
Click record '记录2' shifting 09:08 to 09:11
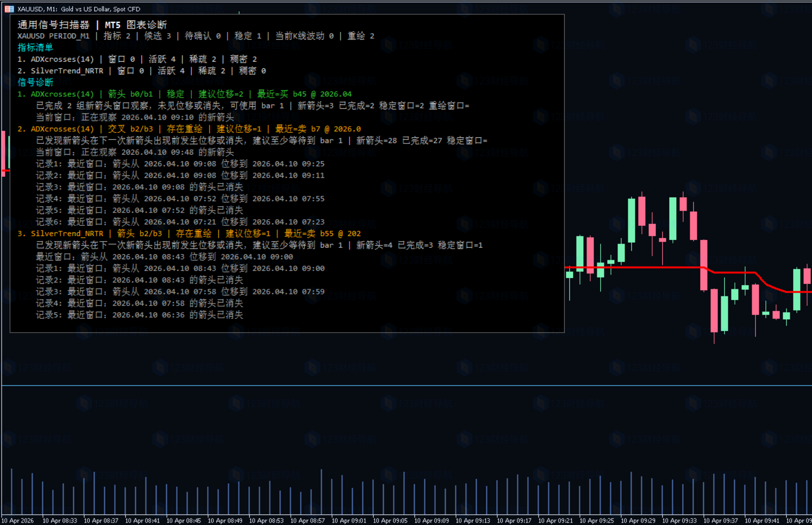click(180, 175)
